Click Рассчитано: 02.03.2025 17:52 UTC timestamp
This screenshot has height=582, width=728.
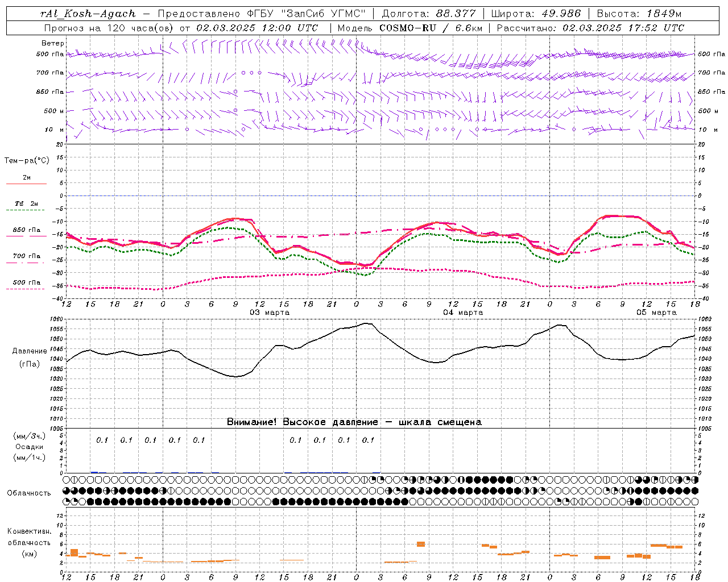point(590,28)
